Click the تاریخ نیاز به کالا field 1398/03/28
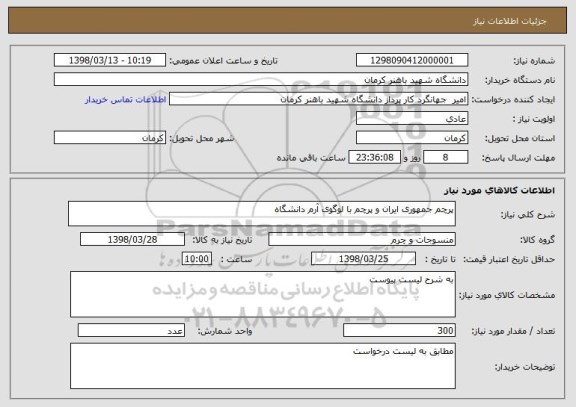This screenshot has height=407, width=576. pos(132,239)
